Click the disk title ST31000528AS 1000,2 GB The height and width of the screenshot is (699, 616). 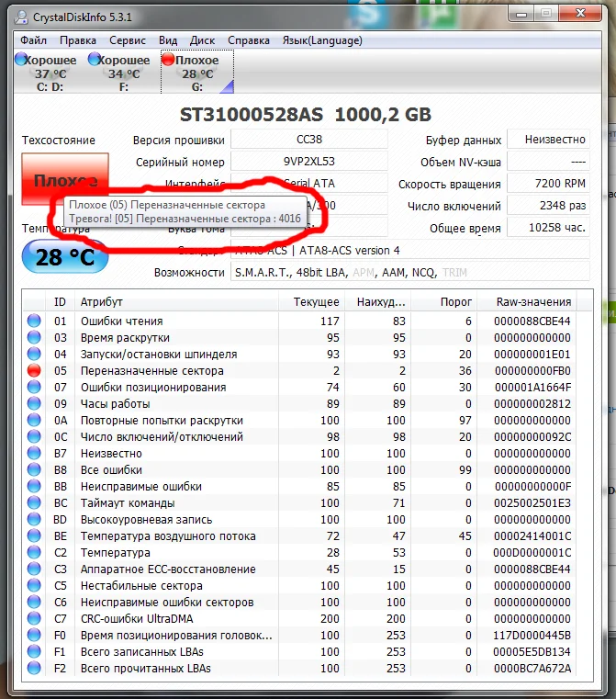[x=306, y=115]
